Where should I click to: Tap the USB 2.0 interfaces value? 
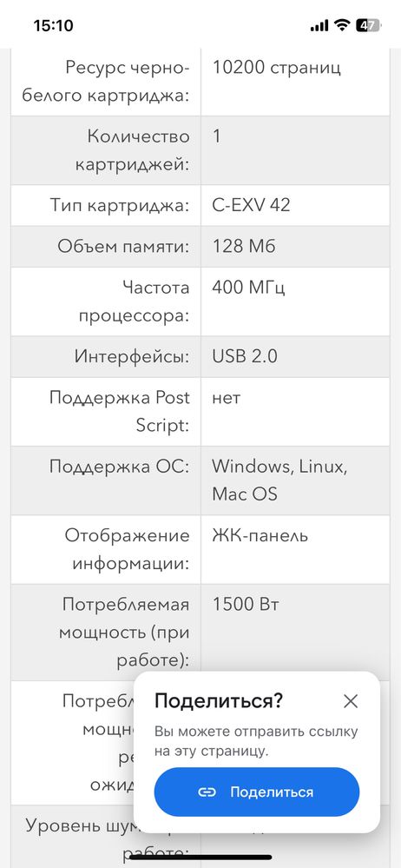(x=245, y=356)
